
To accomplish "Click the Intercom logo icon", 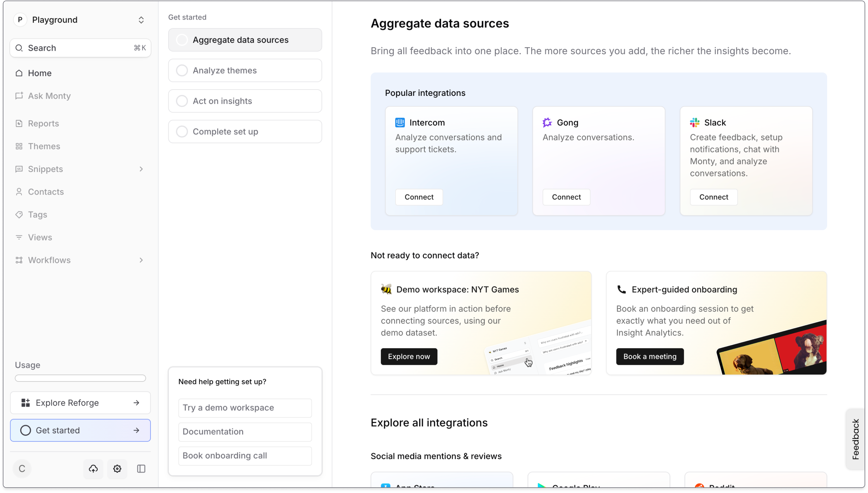I will 400,123.
